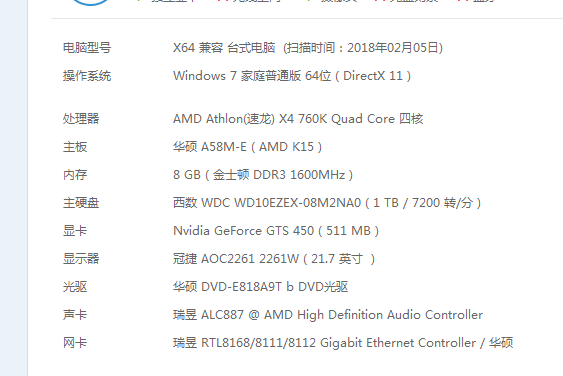The height and width of the screenshot is (376, 563).
Task: Select the X64 兼容 台式电脑 model text
Action: pyautogui.click(x=224, y=48)
